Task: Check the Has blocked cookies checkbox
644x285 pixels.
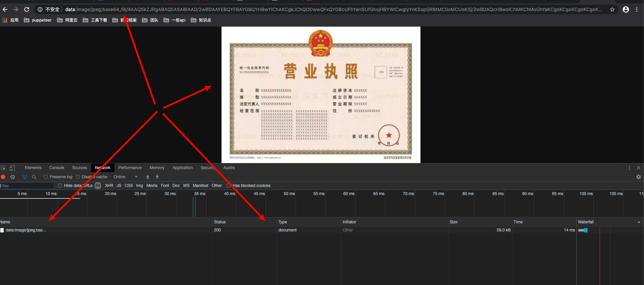Action: pyautogui.click(x=229, y=186)
